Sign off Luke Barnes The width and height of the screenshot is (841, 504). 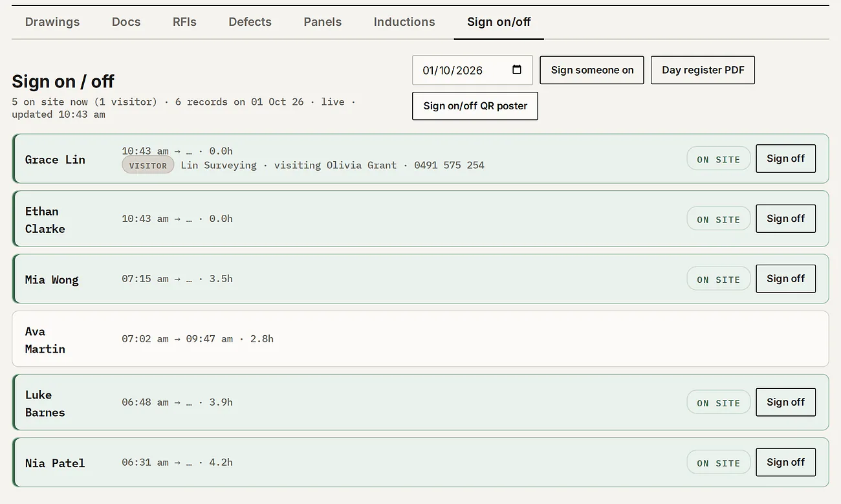pyautogui.click(x=785, y=402)
